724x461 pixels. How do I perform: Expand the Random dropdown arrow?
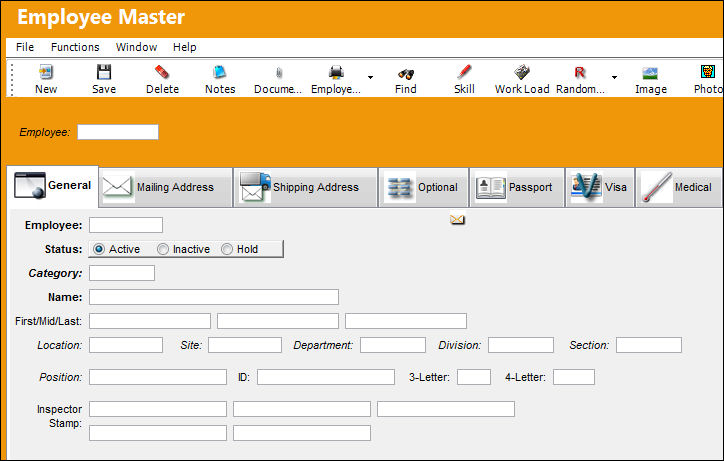coord(614,78)
